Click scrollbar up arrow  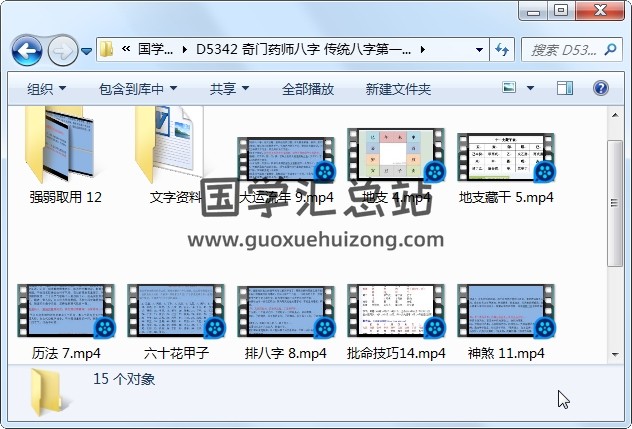click(615, 116)
